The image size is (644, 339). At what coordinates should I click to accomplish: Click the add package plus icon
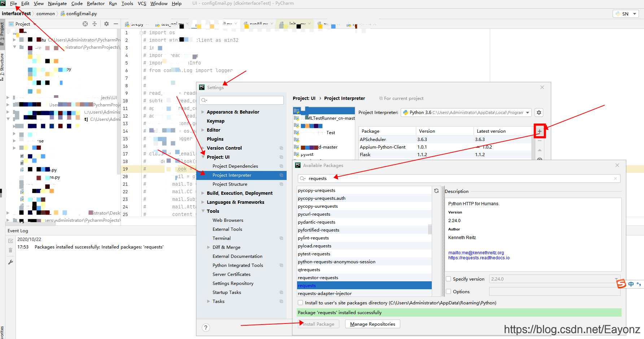539,131
